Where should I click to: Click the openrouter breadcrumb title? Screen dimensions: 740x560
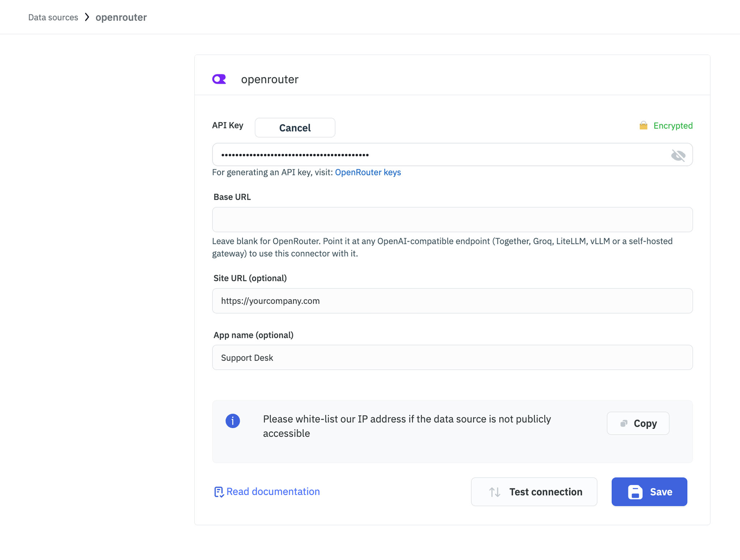tap(121, 17)
